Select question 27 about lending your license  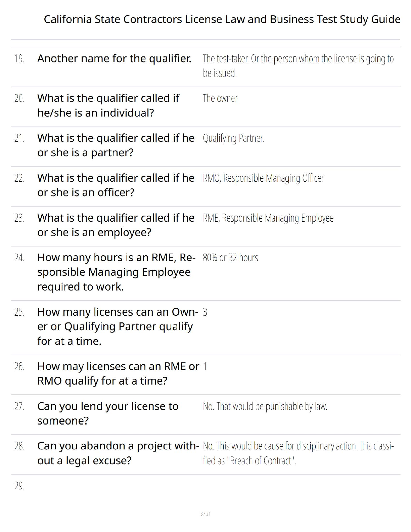108,413
